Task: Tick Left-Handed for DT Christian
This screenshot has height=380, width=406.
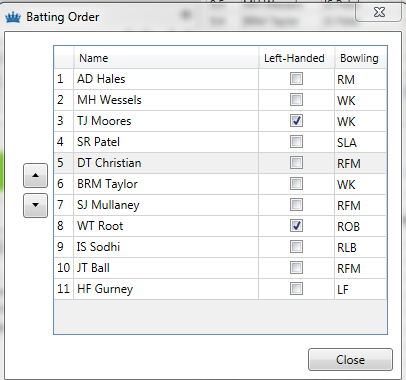Action: pyautogui.click(x=296, y=163)
